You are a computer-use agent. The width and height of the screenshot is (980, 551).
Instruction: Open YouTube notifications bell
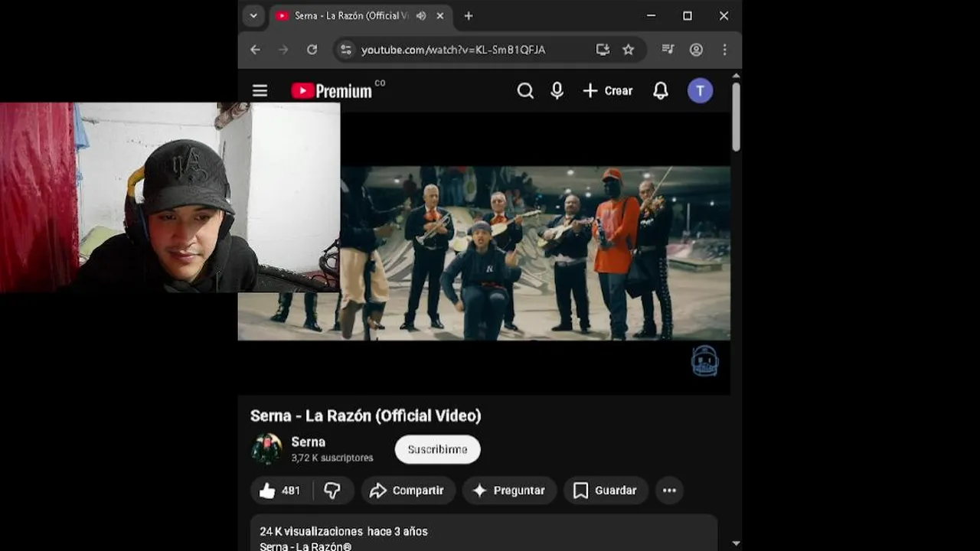click(661, 91)
